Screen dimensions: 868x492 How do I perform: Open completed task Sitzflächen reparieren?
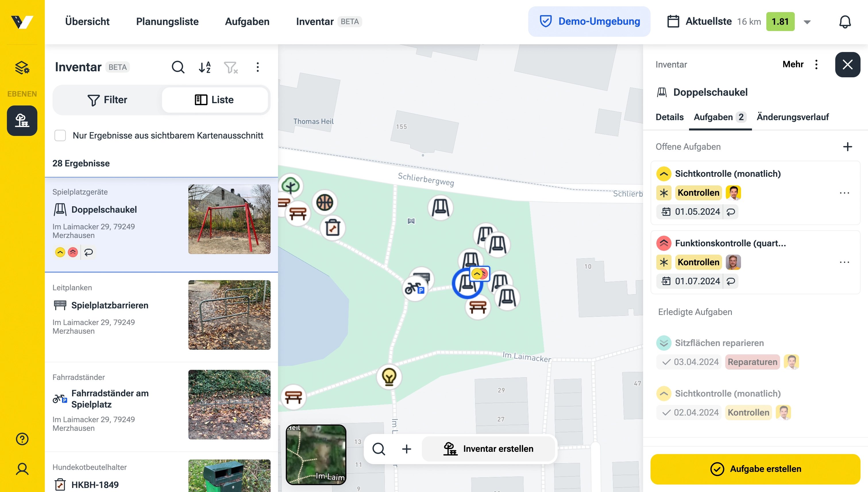click(x=719, y=343)
